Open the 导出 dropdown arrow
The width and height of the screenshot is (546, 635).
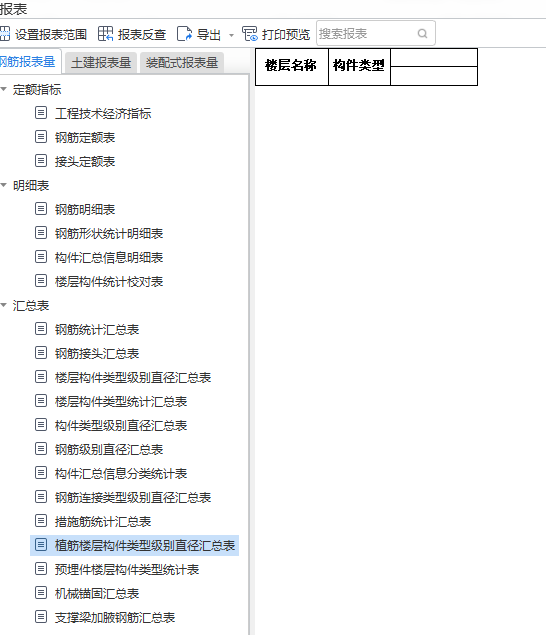click(231, 35)
